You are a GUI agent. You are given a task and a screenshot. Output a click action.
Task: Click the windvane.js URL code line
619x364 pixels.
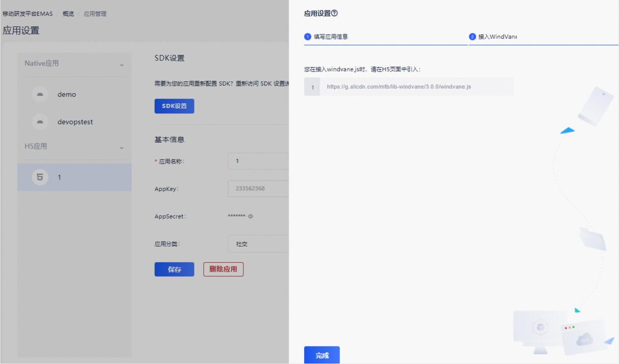tap(399, 87)
